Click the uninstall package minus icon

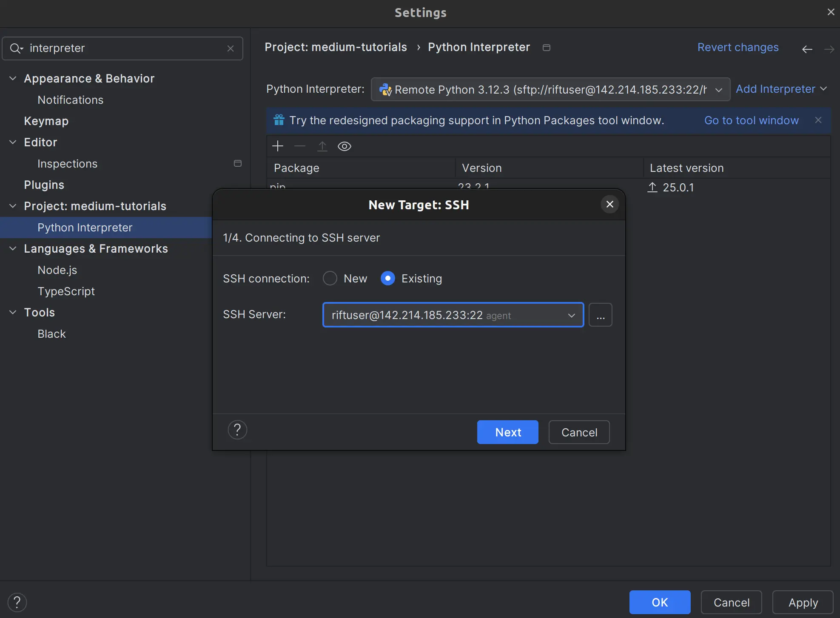pos(300,146)
